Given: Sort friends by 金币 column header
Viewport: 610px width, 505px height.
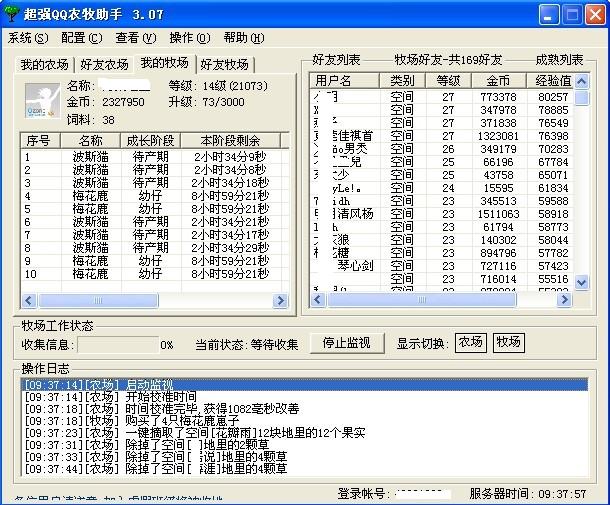Looking at the screenshot, I should (498, 81).
